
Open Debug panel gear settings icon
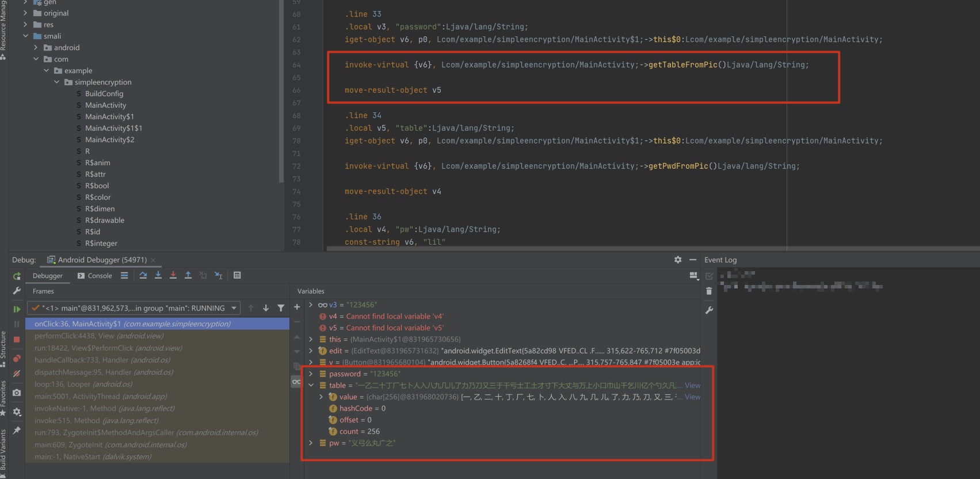[x=678, y=260]
